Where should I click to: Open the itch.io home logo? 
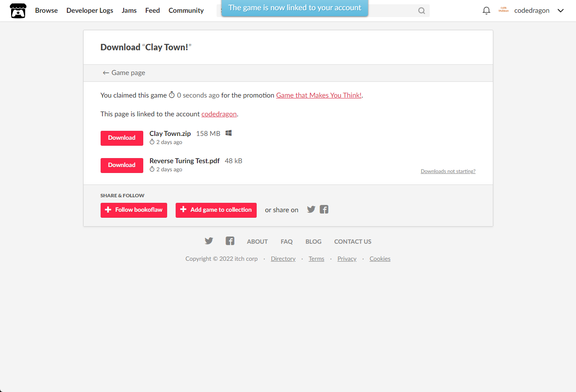click(x=18, y=11)
